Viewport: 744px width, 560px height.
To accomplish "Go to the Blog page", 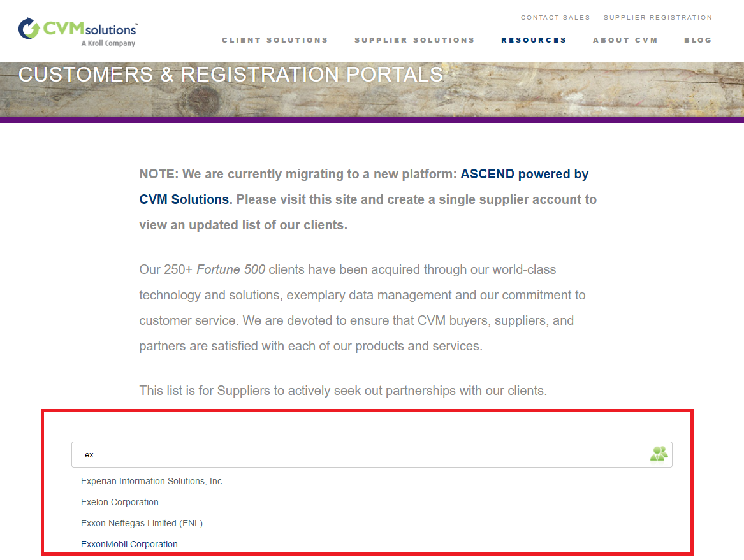I will pos(697,40).
